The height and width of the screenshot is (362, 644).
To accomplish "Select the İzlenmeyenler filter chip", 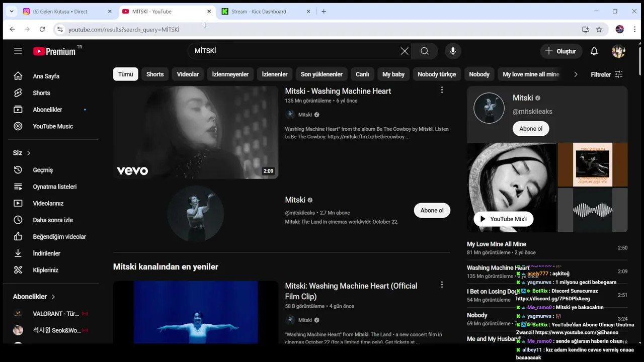I will pyautogui.click(x=230, y=74).
